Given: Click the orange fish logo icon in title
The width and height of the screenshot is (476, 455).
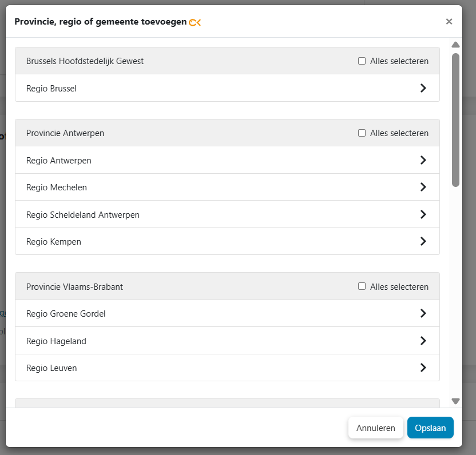Looking at the screenshot, I should tap(195, 22).
